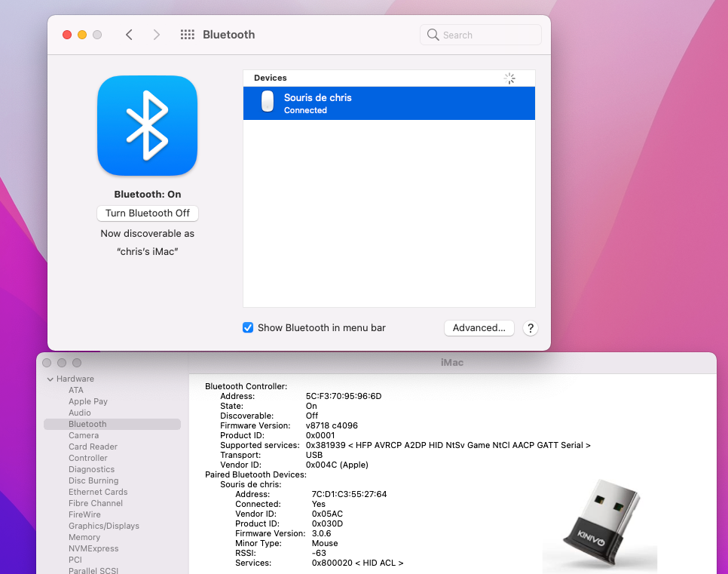Select Souris de chris device row
Viewport: 728px width, 574px height.
[x=389, y=103]
